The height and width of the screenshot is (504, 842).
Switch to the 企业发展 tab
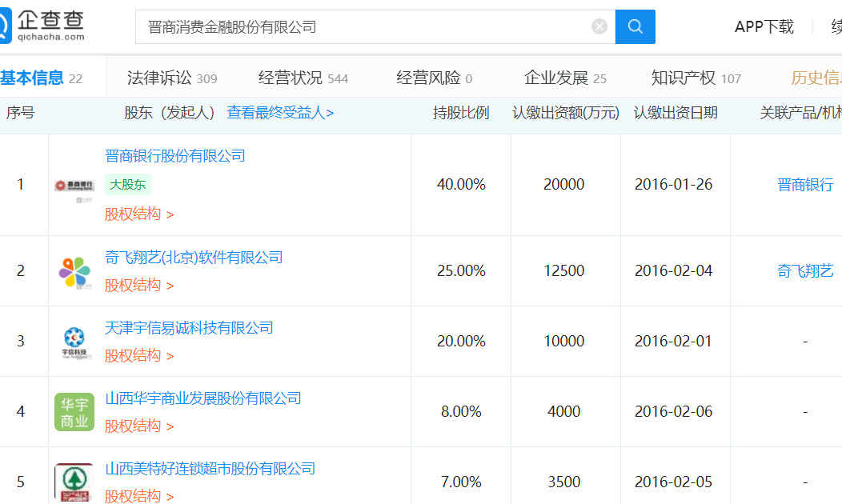coord(565,78)
